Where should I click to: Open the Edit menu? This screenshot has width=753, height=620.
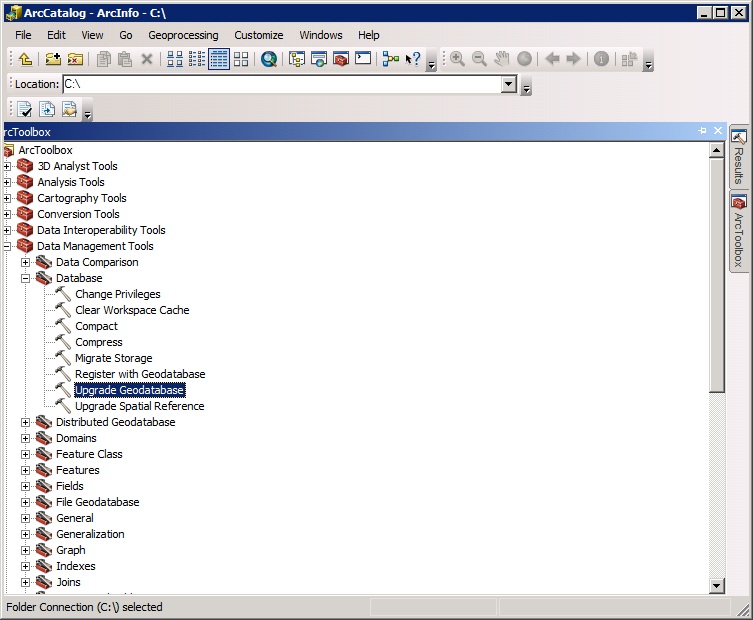click(x=56, y=35)
